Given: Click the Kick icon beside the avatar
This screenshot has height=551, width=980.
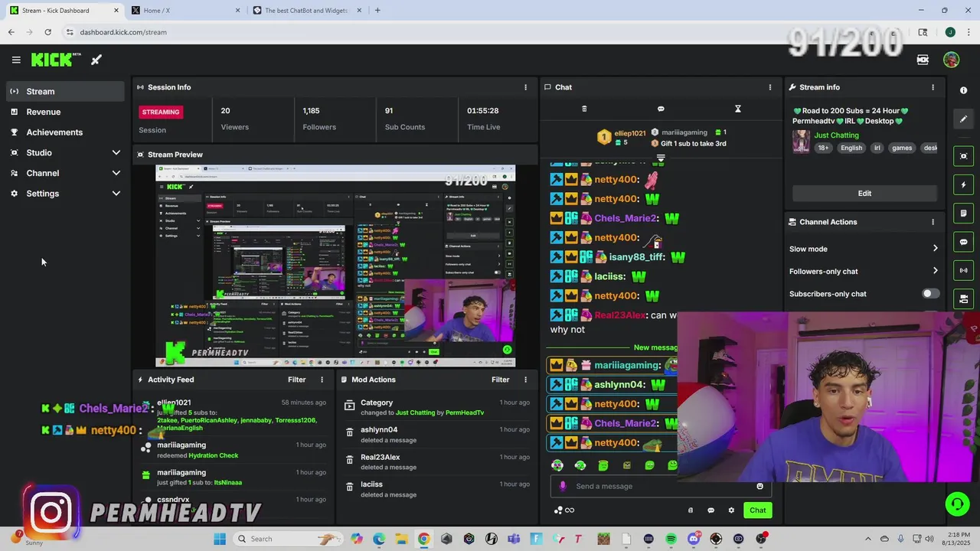Looking at the screenshot, I should pyautogui.click(x=923, y=60).
